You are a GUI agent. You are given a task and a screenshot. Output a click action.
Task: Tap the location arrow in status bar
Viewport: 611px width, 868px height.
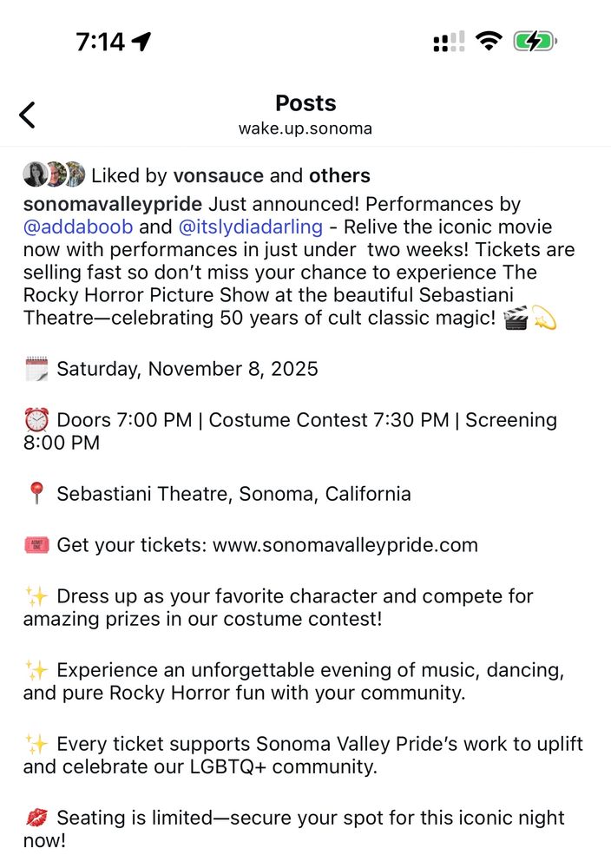[141, 41]
